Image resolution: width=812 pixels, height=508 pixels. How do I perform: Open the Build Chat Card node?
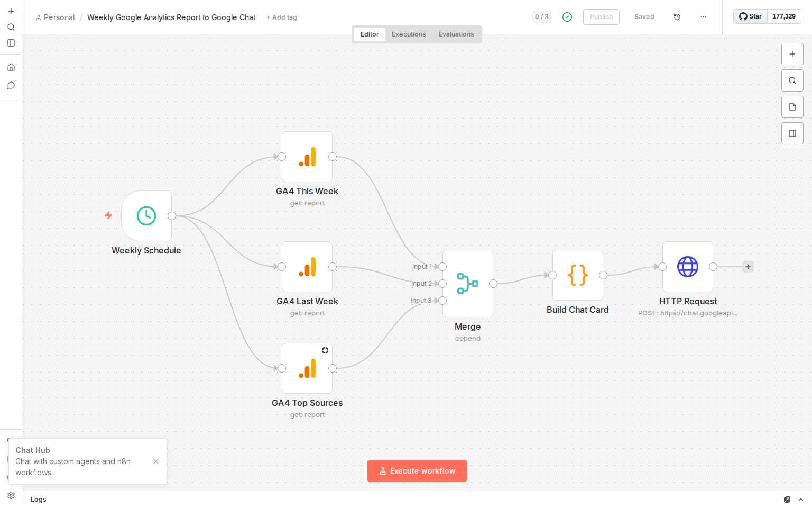577,275
